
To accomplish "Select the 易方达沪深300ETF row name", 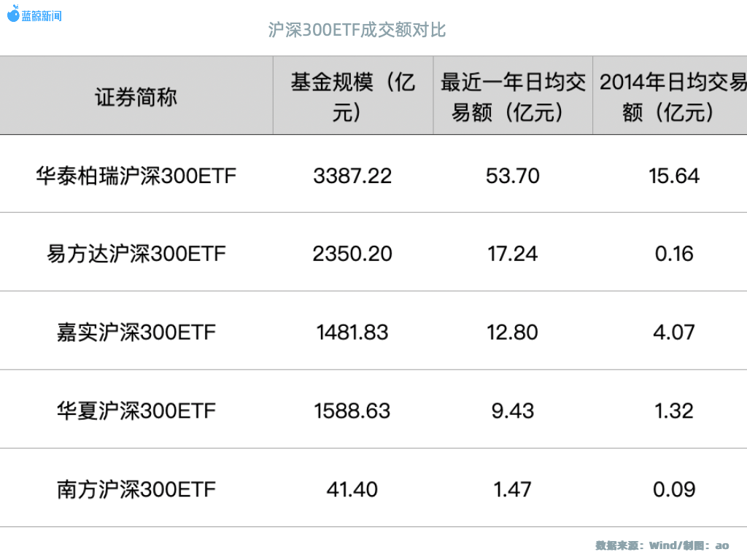I will [x=136, y=254].
